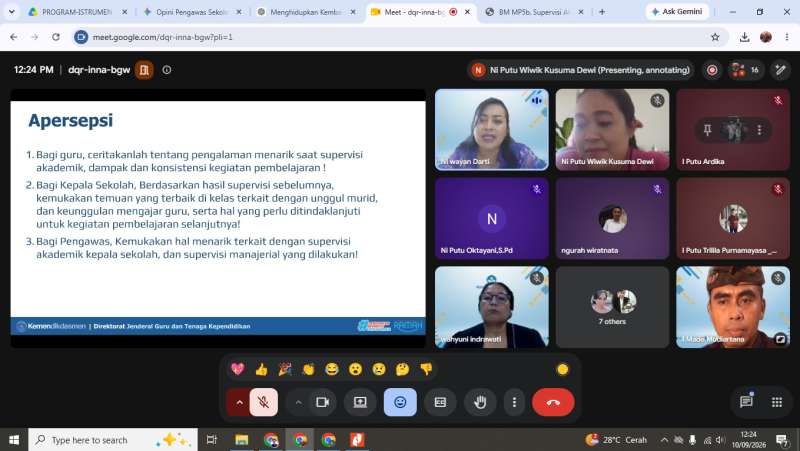Show all 16 participants
This screenshot has height=451, width=800.
[x=745, y=70]
